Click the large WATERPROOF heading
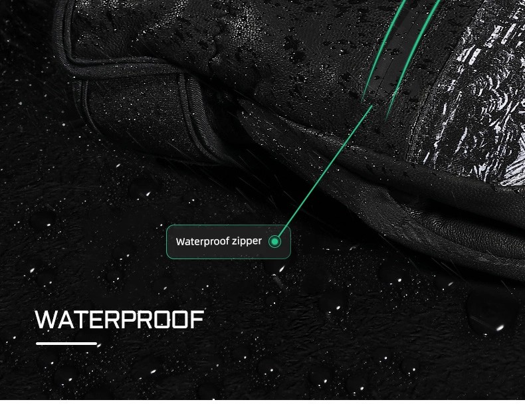 pyautogui.click(x=120, y=320)
